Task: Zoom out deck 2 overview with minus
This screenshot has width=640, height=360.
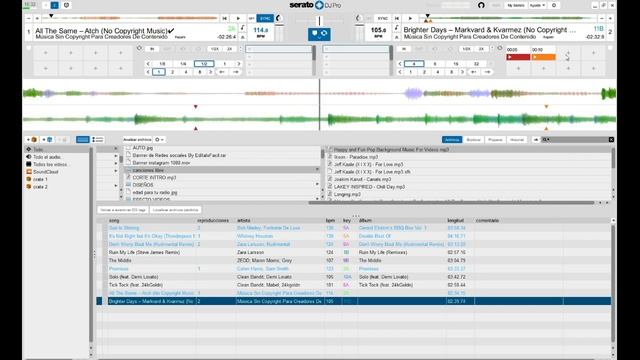Action: [x=602, y=18]
